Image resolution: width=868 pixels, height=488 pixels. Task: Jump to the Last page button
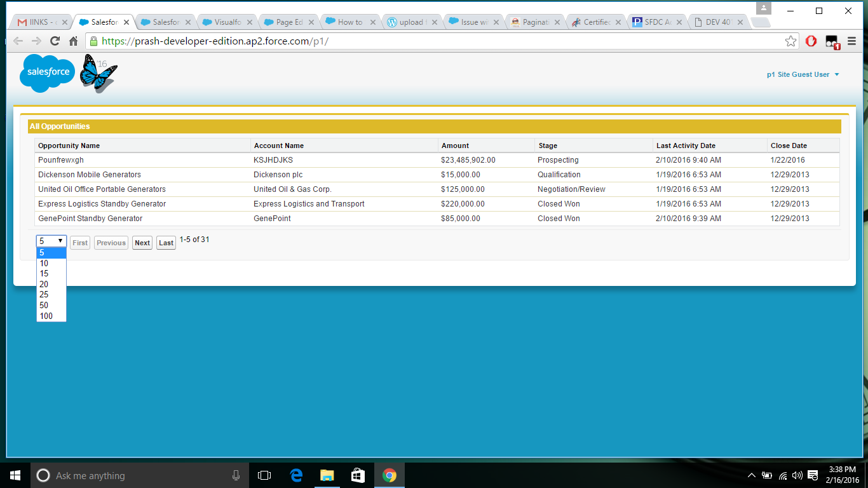(x=166, y=243)
